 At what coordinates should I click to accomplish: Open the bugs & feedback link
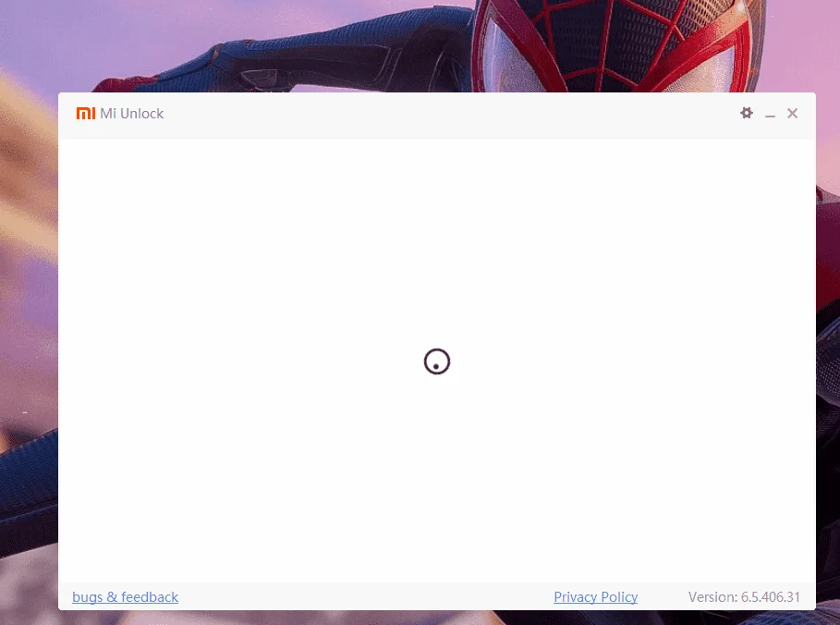[126, 597]
